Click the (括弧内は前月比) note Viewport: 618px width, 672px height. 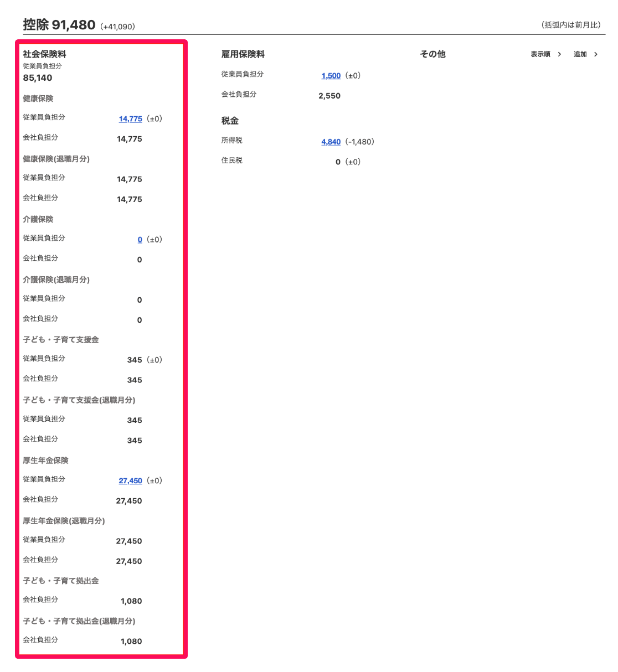point(571,25)
